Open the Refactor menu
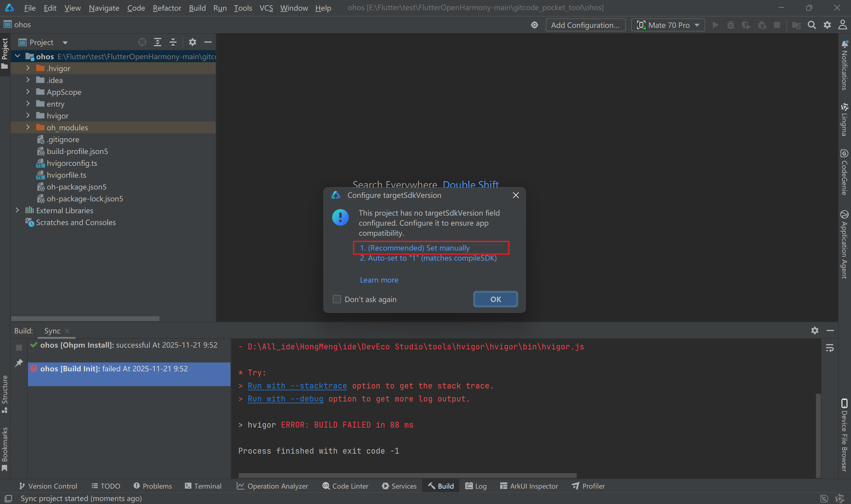The image size is (851, 504). coord(167,8)
